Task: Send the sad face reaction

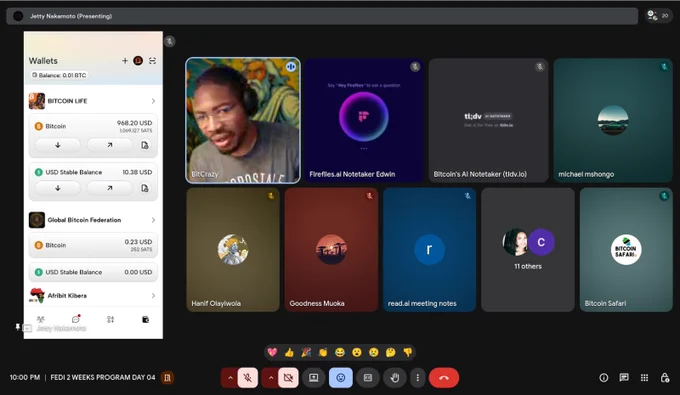Action: point(374,352)
